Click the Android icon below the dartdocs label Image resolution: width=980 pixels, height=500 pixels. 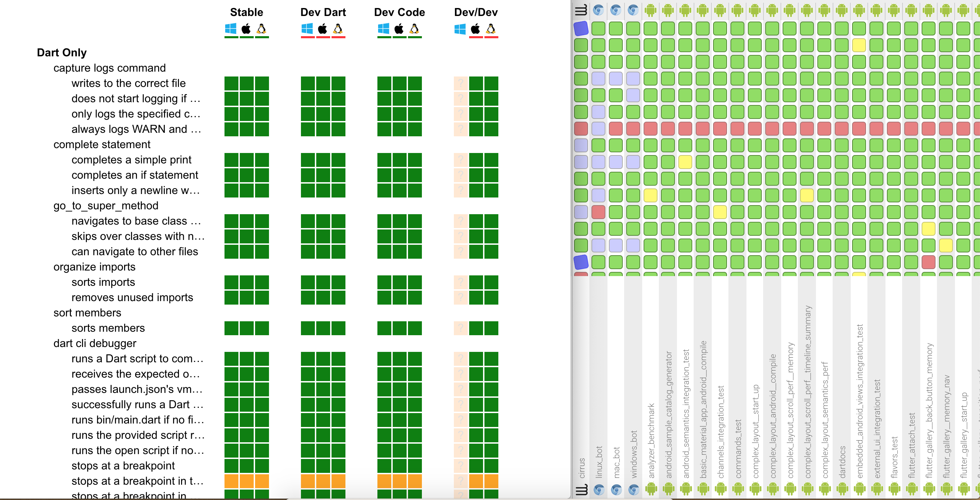[x=842, y=489]
